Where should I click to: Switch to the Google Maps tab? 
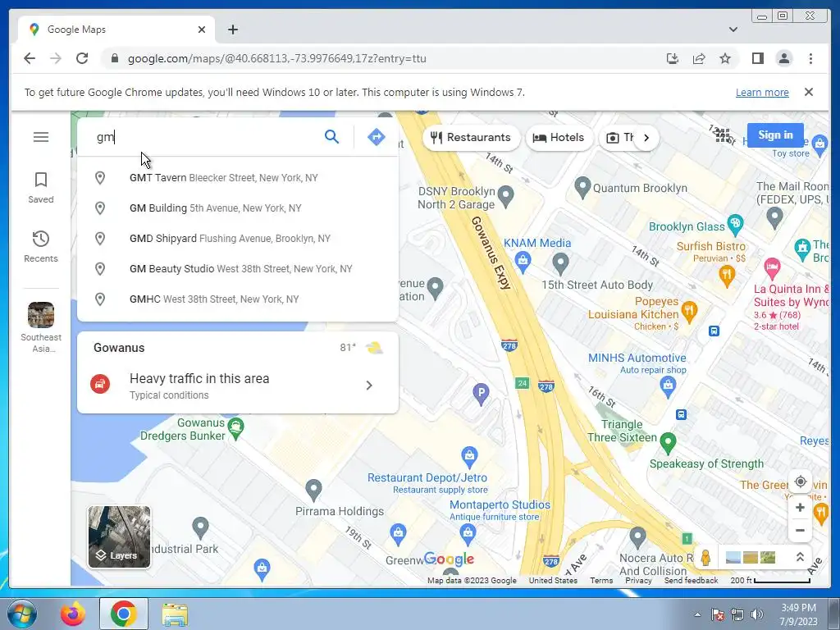tap(116, 30)
